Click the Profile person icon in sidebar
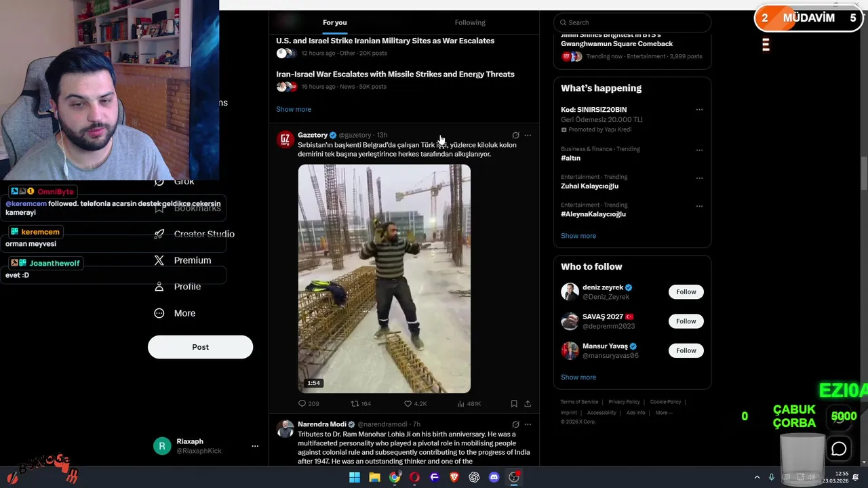 159,287
